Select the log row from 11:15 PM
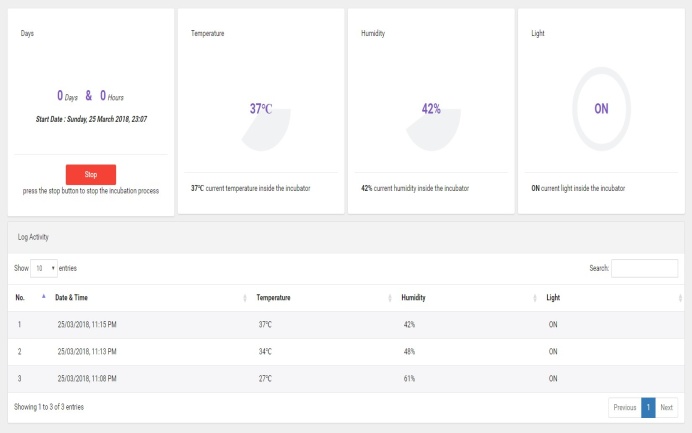692x433 pixels. point(346,325)
